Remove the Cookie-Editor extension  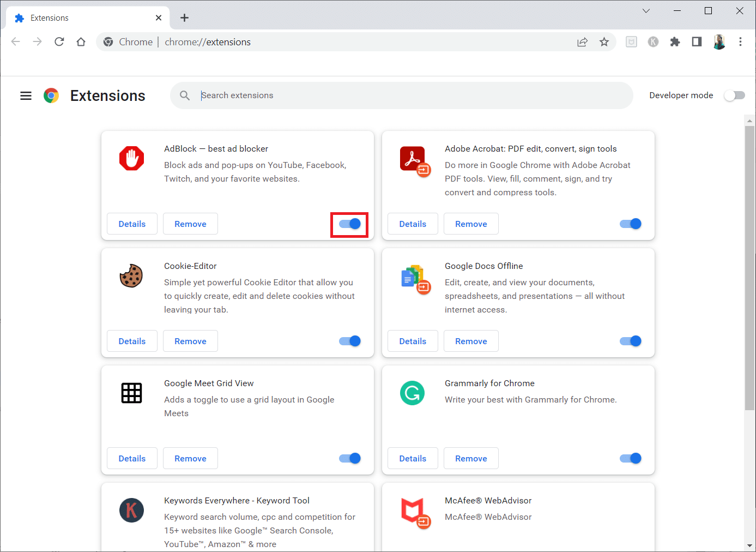(190, 341)
